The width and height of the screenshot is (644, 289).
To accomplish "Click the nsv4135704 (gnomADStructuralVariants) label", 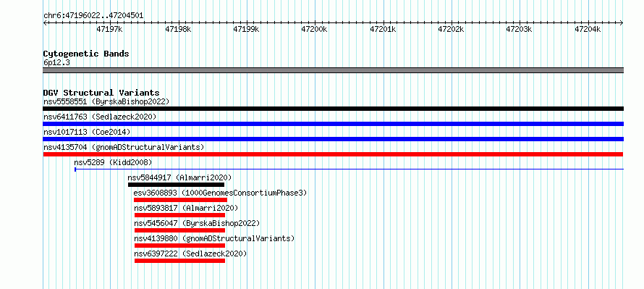I will 124,147.
